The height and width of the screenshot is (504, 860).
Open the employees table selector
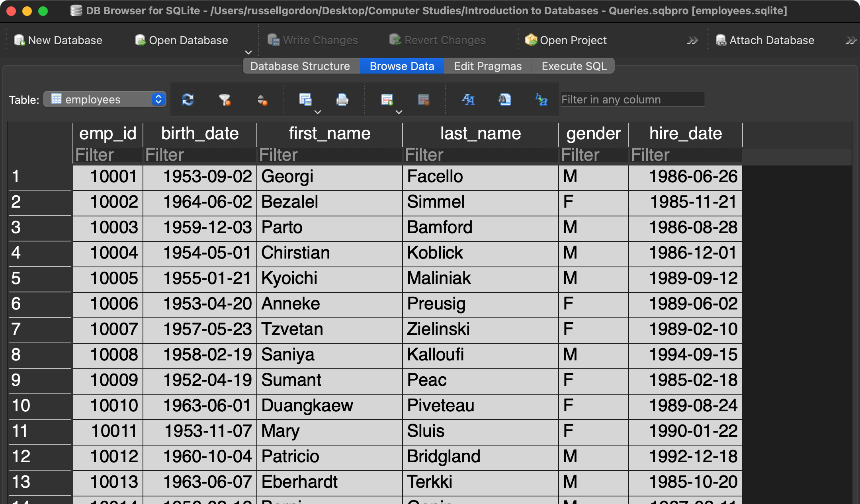(x=105, y=99)
